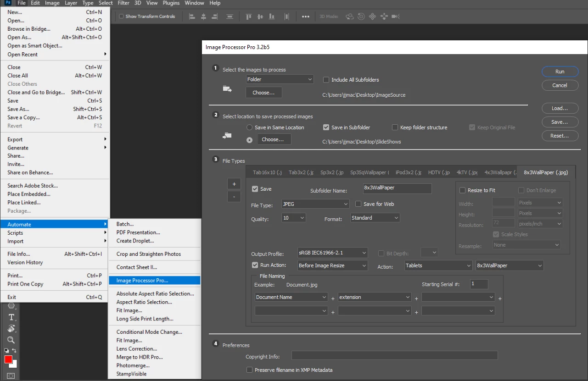Viewport: 588px width, 381px height.
Task: Click the plus add file type button
Action: click(234, 184)
